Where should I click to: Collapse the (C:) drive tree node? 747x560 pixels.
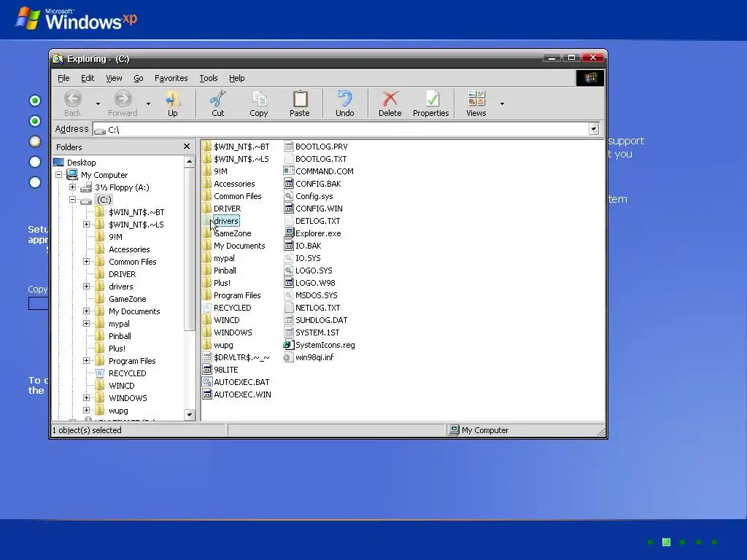point(72,200)
